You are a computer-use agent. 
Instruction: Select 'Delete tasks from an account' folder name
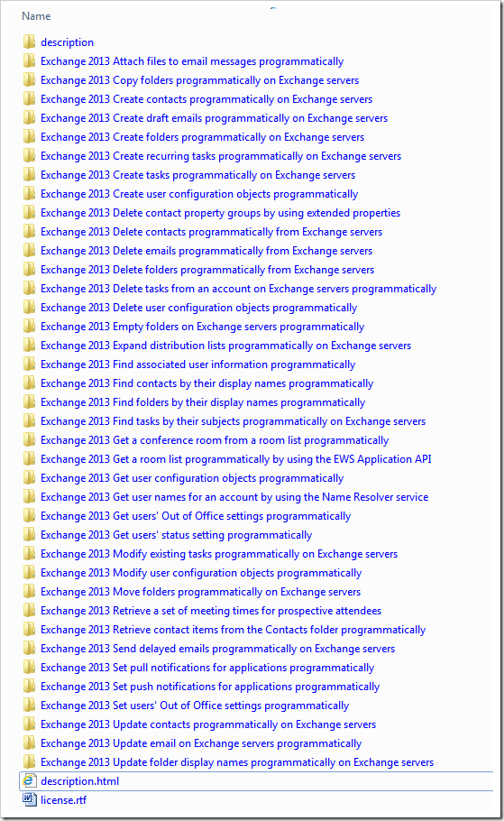point(239,289)
